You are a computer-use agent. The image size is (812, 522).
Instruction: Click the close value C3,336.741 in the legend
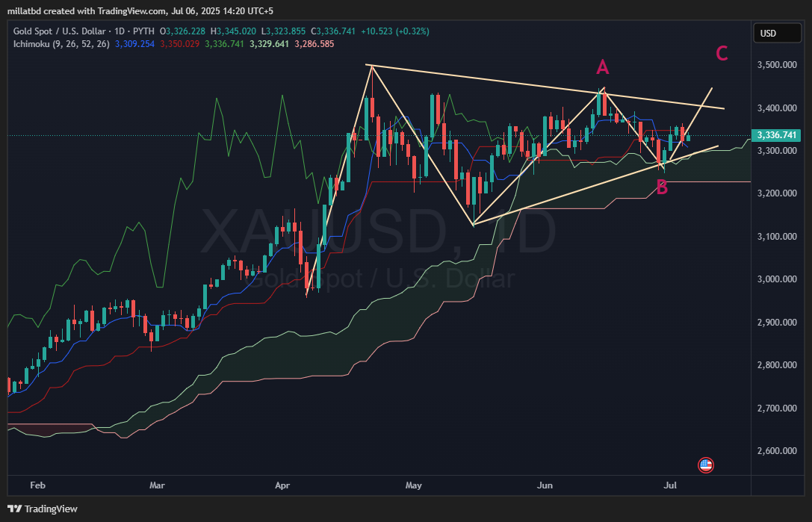click(333, 31)
